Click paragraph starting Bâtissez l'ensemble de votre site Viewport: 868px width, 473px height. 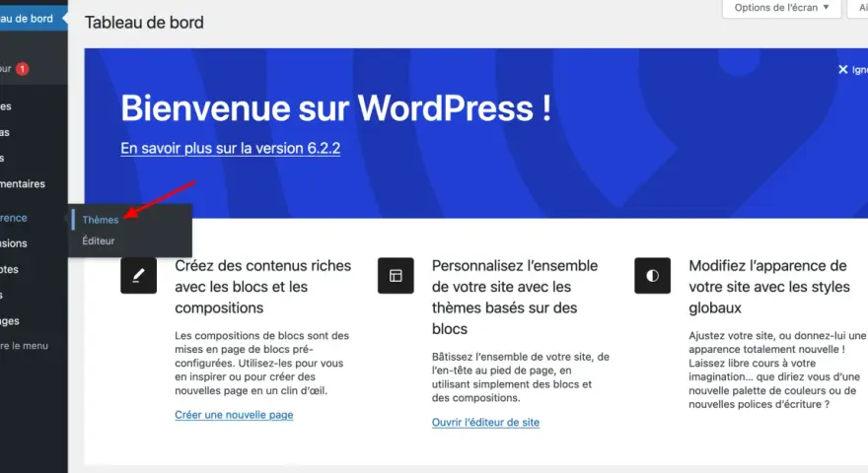pos(521,377)
